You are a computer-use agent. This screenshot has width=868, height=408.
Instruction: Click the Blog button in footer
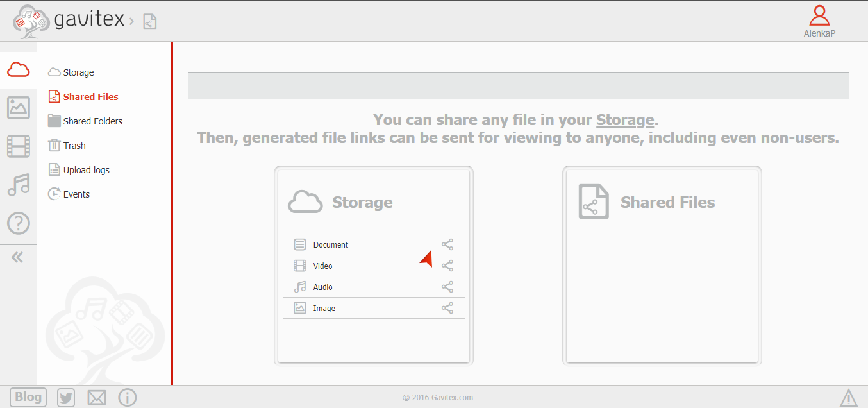(28, 397)
